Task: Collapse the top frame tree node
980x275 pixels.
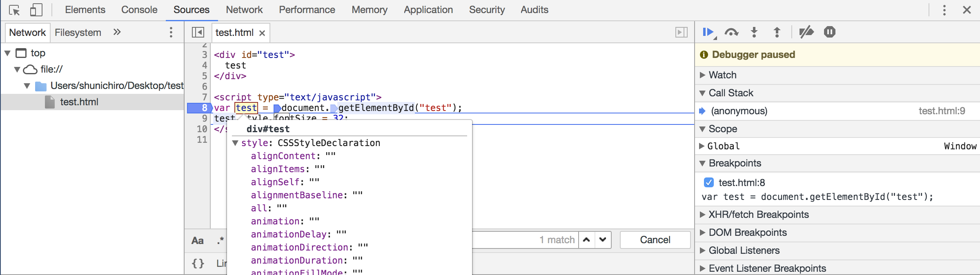Action: [7, 53]
